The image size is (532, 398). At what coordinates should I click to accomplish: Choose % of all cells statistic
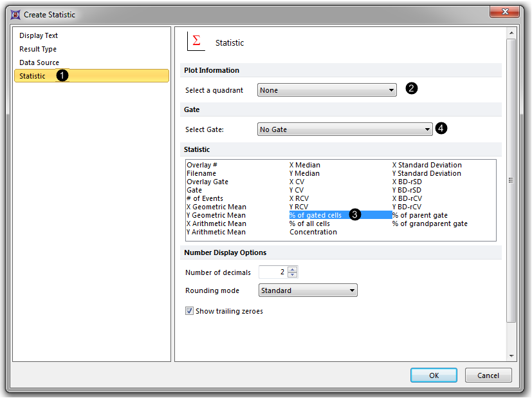[x=309, y=223]
